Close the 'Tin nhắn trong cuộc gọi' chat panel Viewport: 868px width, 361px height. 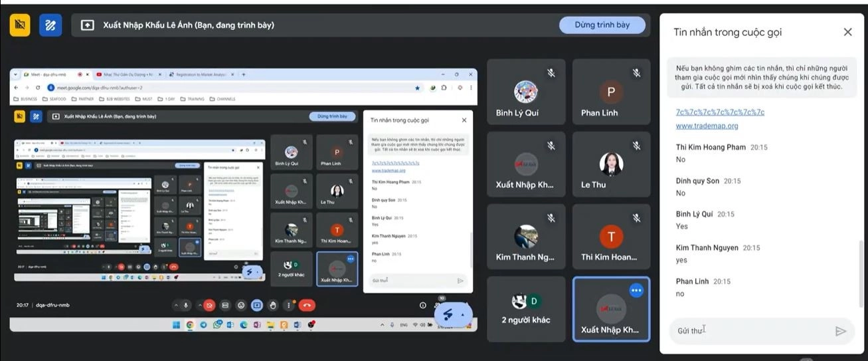(847, 32)
